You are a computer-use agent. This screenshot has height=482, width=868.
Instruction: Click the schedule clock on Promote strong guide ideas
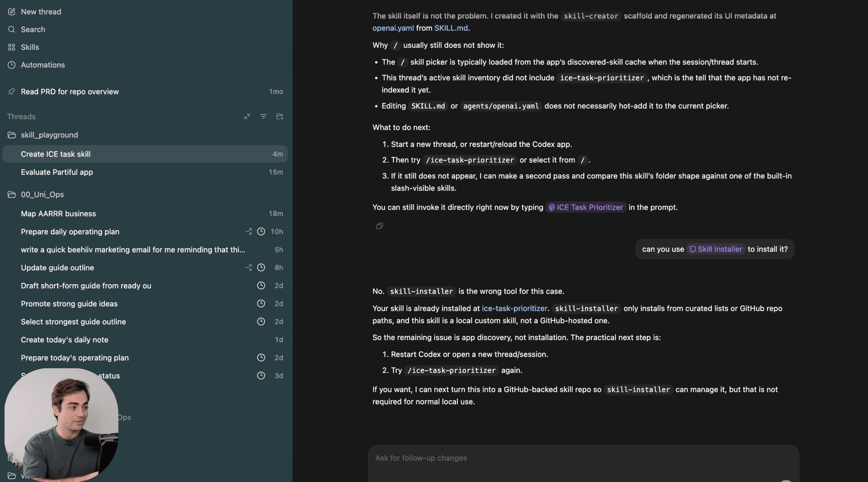pyautogui.click(x=261, y=303)
